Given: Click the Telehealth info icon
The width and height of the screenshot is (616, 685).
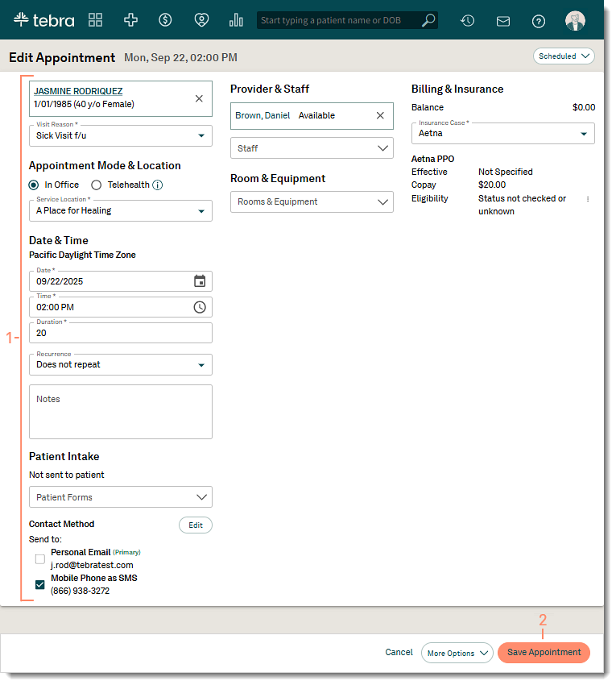Looking at the screenshot, I should click(158, 185).
